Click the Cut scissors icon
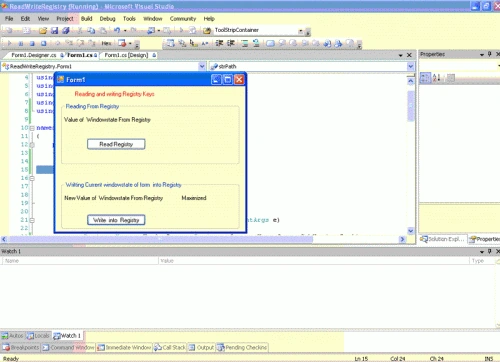 [80, 31]
